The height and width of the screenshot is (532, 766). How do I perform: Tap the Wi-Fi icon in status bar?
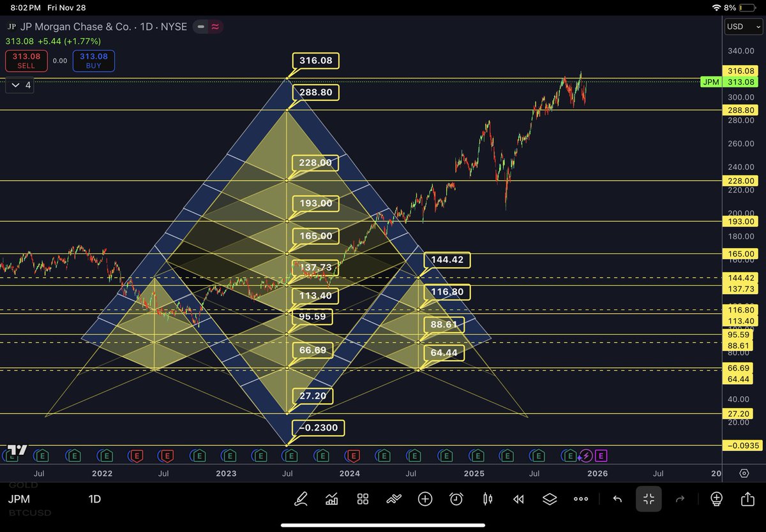pyautogui.click(x=717, y=8)
